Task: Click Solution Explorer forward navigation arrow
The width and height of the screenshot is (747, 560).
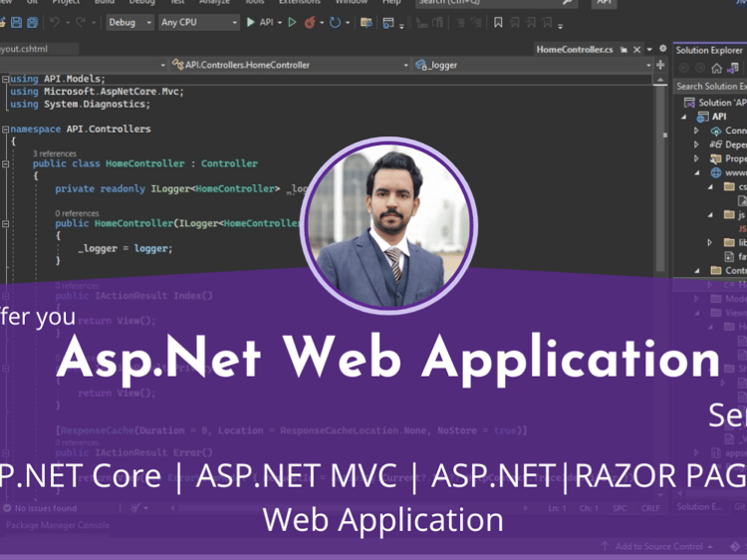Action: click(700, 69)
